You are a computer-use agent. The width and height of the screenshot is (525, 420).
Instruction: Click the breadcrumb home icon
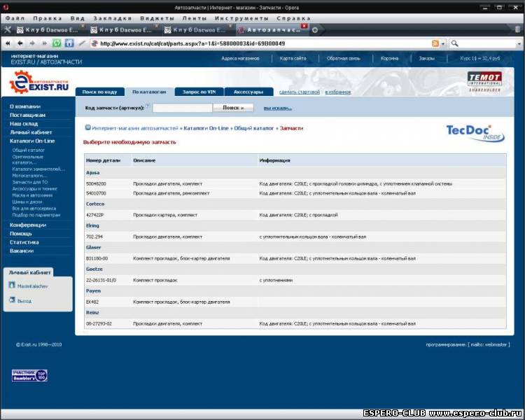point(87,127)
